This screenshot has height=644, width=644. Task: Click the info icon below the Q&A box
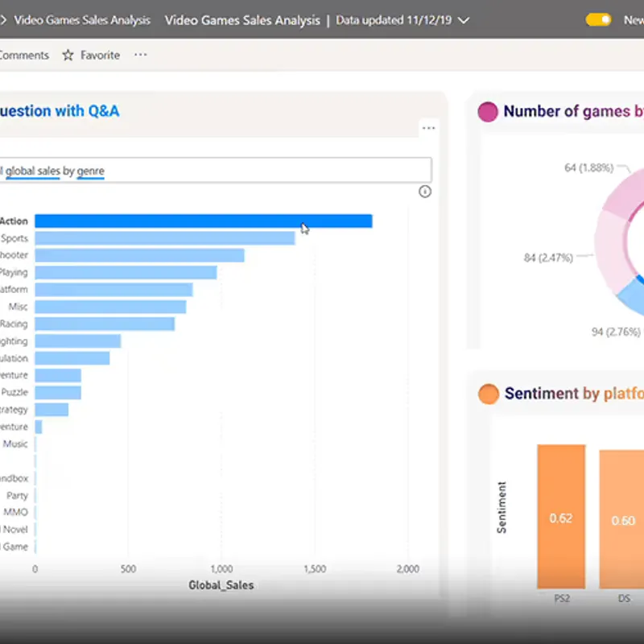click(x=425, y=192)
